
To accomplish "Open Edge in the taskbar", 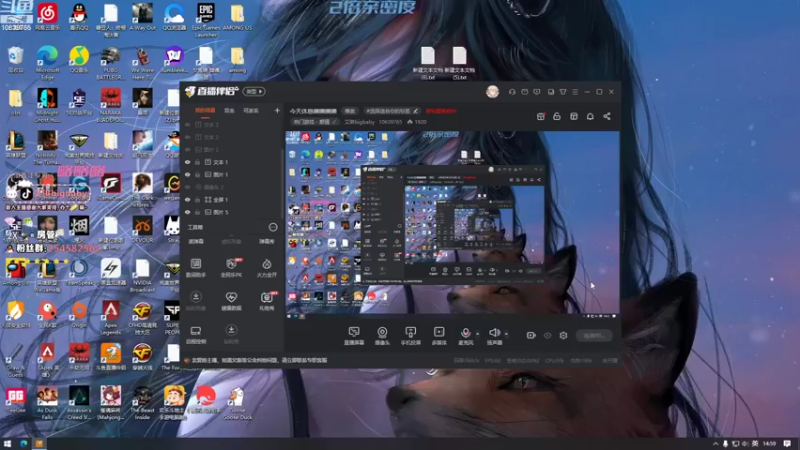I will 23,443.
